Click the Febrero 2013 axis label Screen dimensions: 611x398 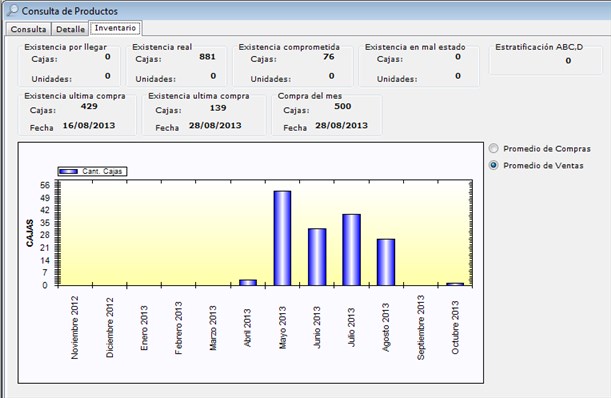[178, 327]
